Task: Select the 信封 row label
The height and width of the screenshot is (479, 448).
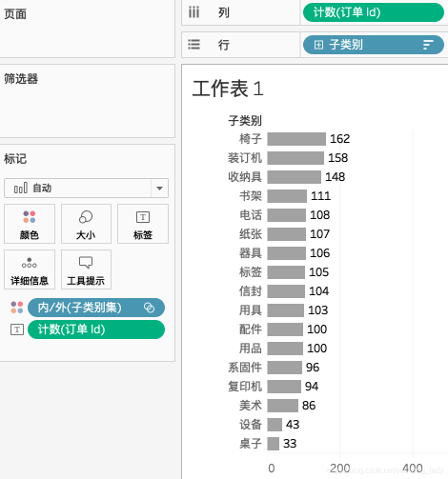Action: (251, 291)
